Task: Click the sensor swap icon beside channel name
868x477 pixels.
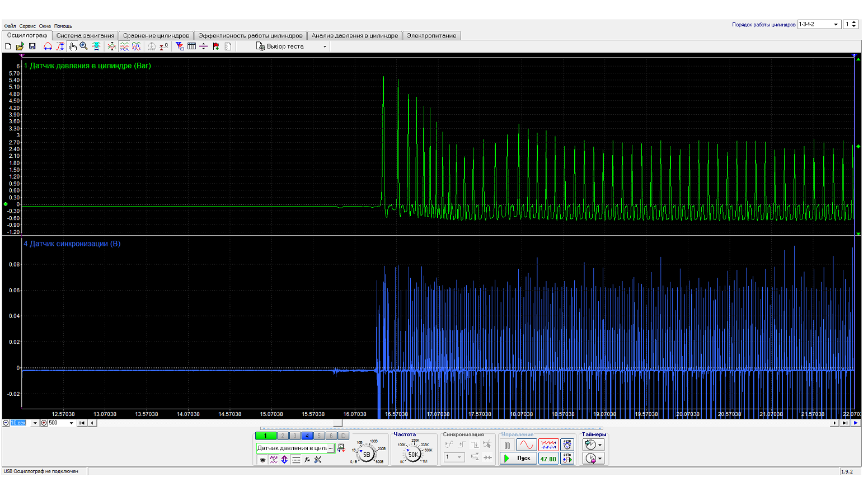Action: point(341,447)
